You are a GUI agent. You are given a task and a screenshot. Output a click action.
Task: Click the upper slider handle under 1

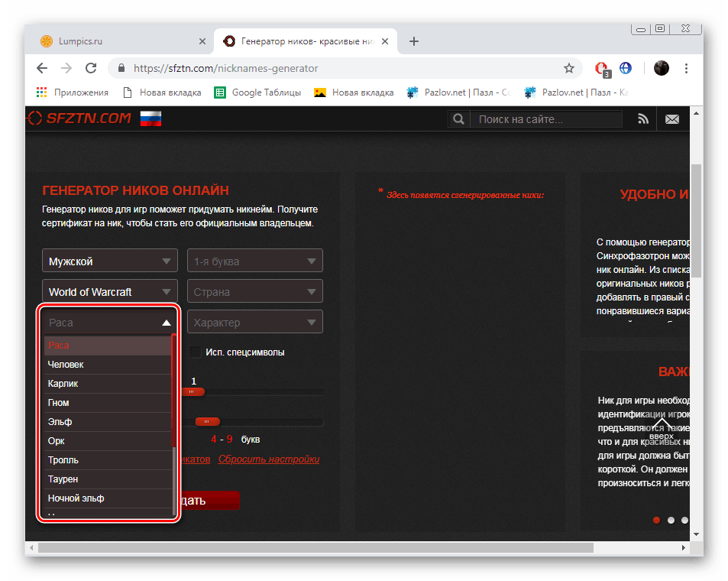193,392
